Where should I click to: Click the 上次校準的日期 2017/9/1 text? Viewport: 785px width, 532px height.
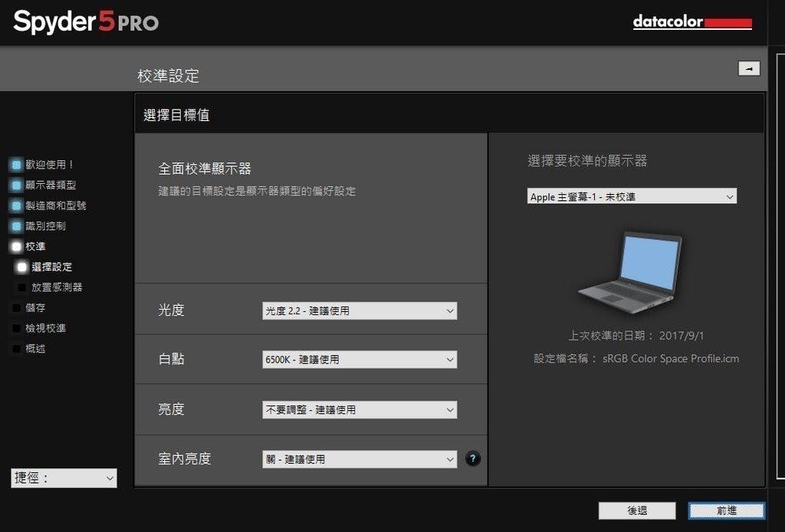tap(636, 336)
